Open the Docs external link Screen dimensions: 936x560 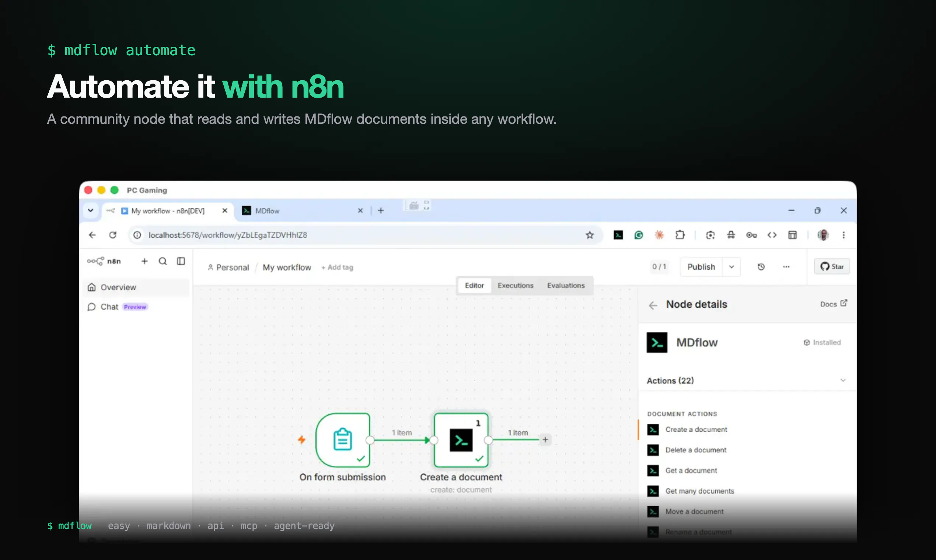click(834, 304)
